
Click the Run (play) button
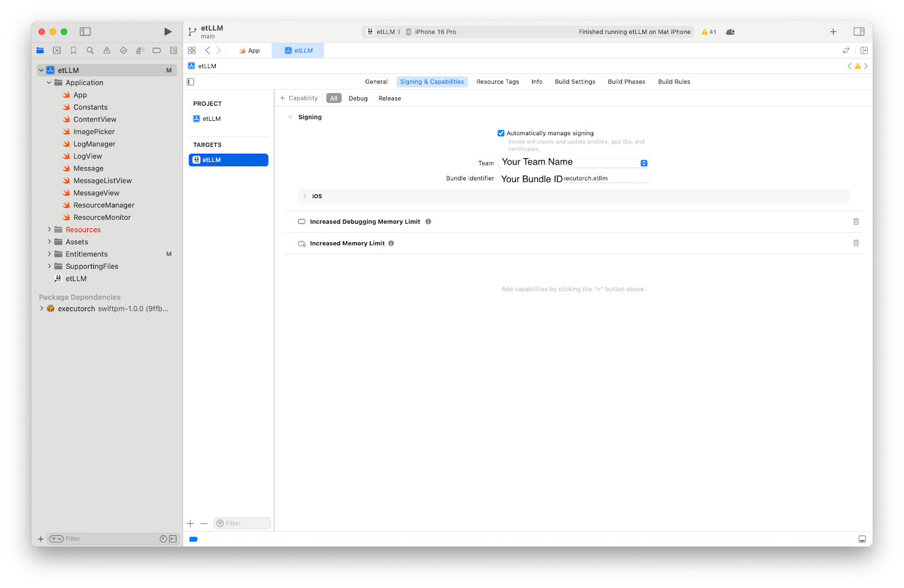pyautogui.click(x=168, y=32)
